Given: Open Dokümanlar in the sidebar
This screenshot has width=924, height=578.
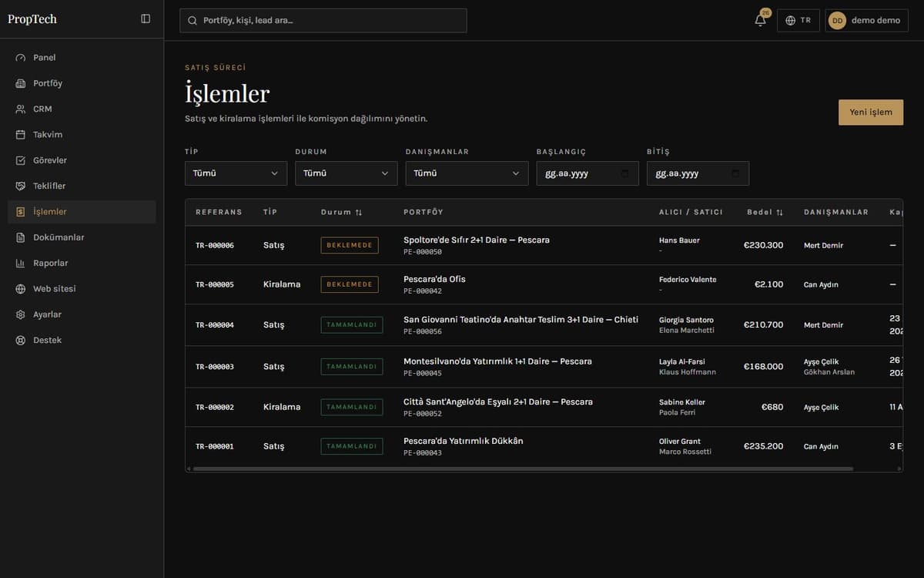Looking at the screenshot, I should pos(82,237).
